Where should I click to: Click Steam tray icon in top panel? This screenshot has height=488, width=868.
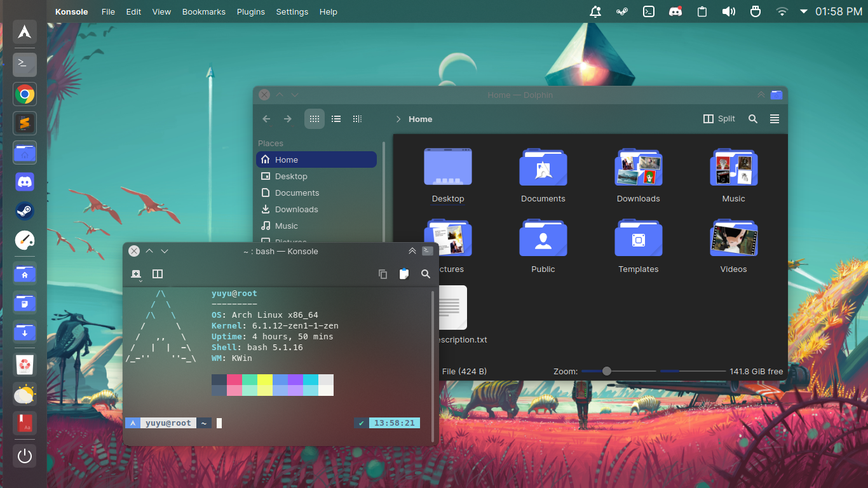(x=622, y=11)
